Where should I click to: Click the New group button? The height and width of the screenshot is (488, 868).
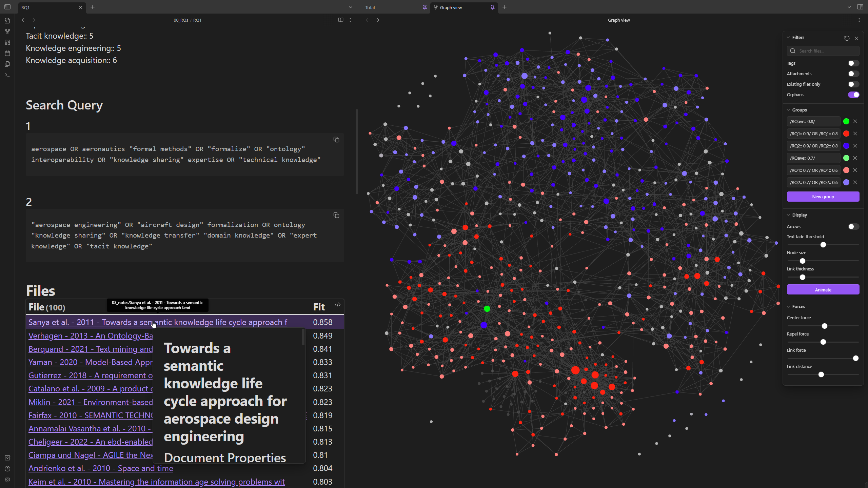[x=823, y=197]
